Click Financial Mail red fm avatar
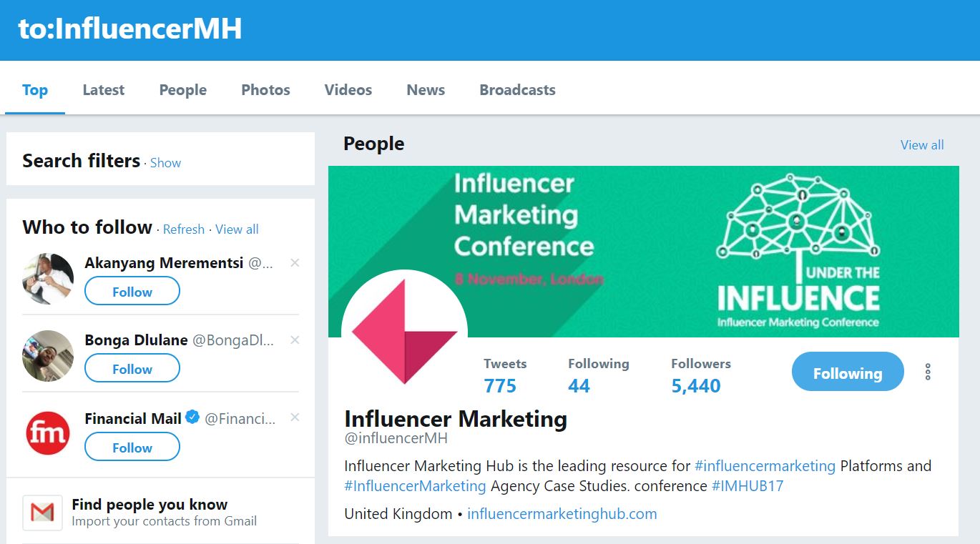The height and width of the screenshot is (544, 980). pyautogui.click(x=48, y=433)
